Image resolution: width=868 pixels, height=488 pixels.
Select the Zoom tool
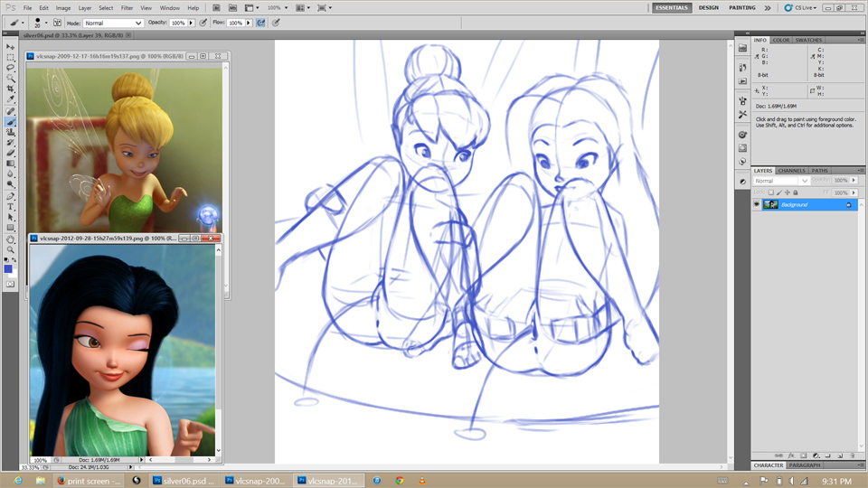pyautogui.click(x=11, y=250)
